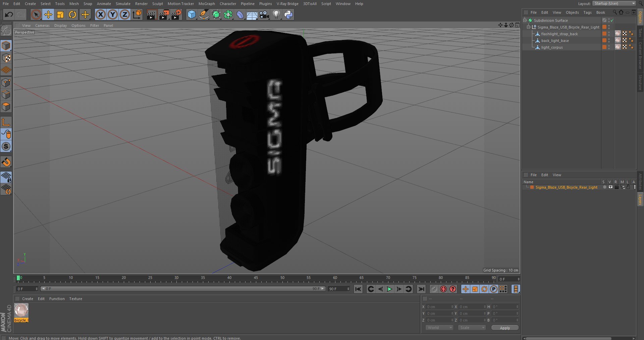Select the light_corpus object
644x340 pixels.
552,47
